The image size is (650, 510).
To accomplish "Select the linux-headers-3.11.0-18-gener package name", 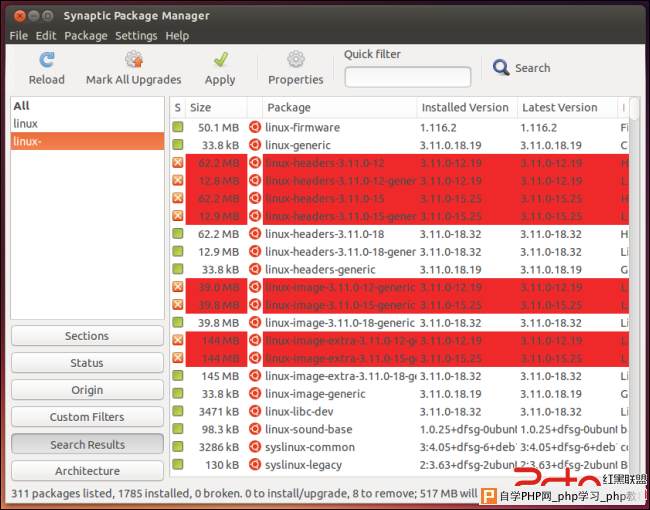I will coord(340,252).
